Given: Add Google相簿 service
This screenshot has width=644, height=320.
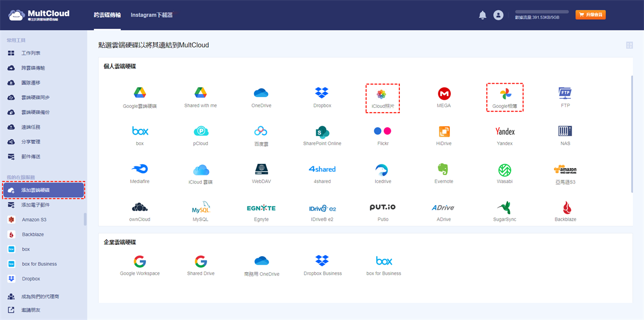Looking at the screenshot, I should click(505, 98).
